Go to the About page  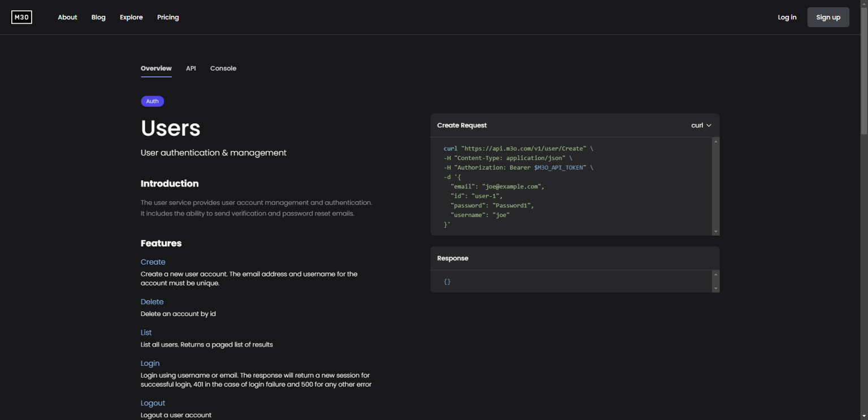[67, 17]
